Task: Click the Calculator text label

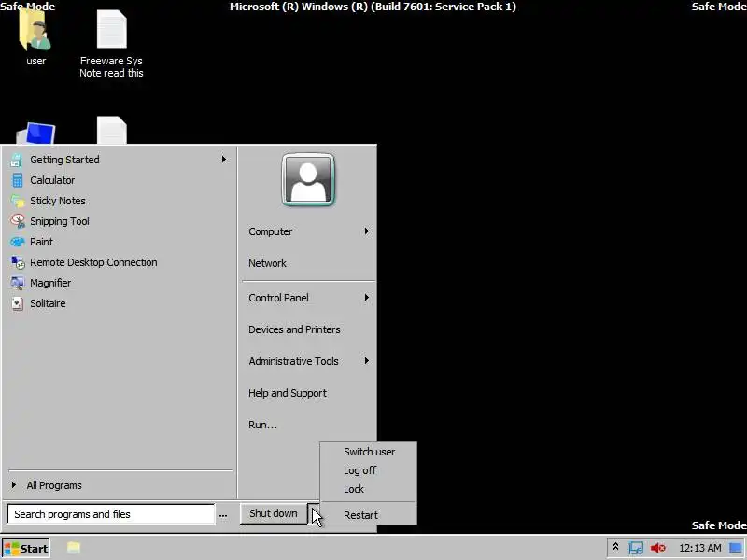Action: [x=52, y=180]
